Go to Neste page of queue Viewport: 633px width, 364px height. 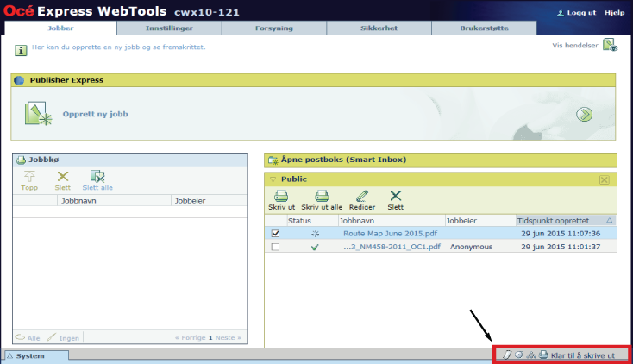228,338
